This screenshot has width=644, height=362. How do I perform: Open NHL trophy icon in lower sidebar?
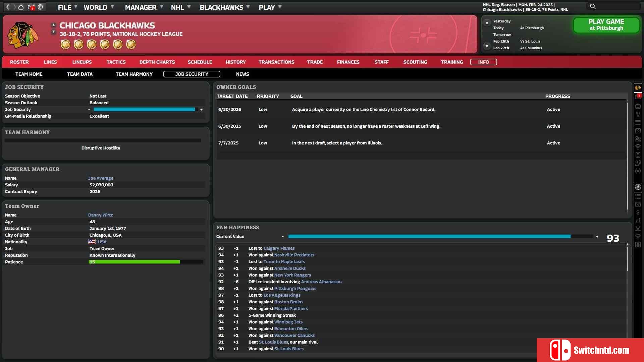[638, 237]
